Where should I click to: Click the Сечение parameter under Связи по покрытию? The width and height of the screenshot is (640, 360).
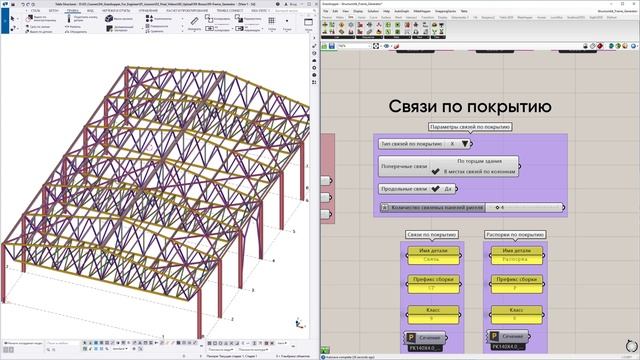(426, 338)
